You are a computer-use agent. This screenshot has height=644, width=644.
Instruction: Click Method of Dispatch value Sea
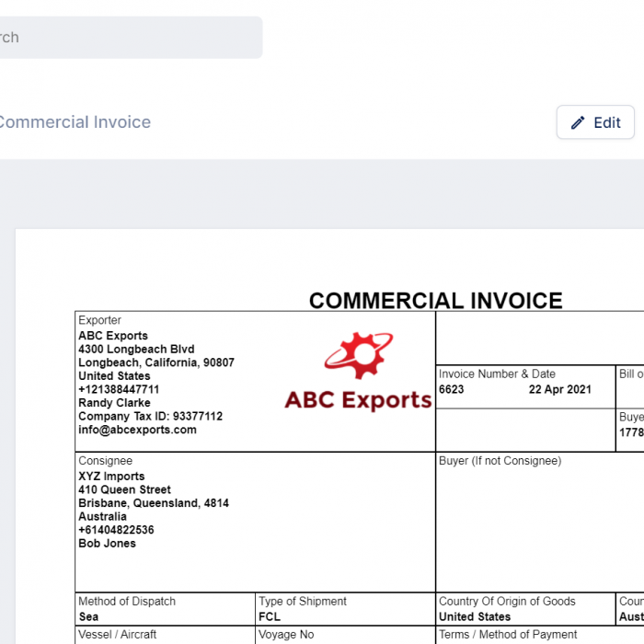(x=88, y=616)
